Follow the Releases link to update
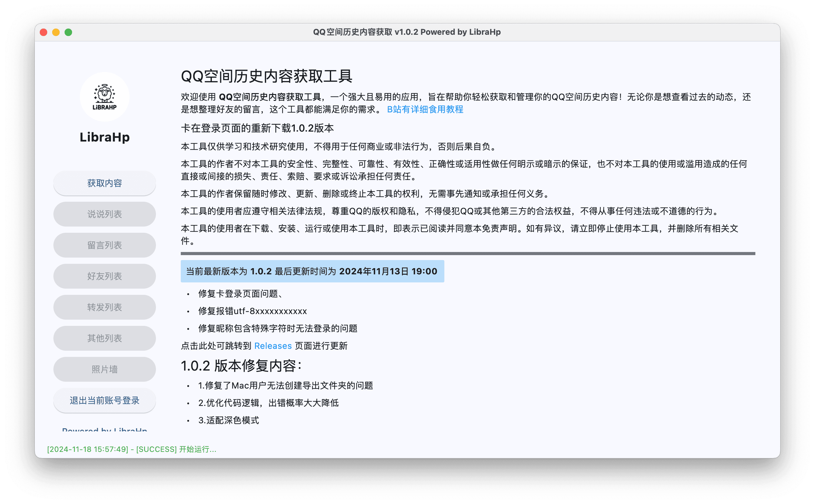 click(273, 346)
